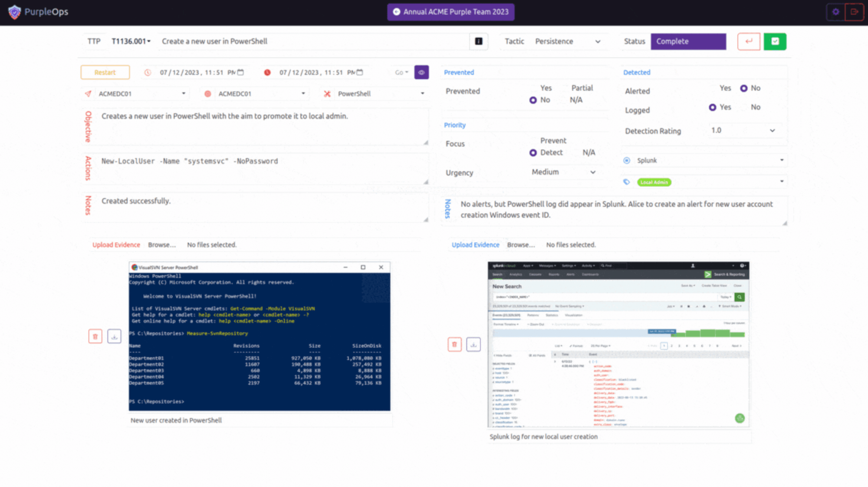
Task: Open the T1136.001 TTP dropdown
Action: pyautogui.click(x=131, y=41)
